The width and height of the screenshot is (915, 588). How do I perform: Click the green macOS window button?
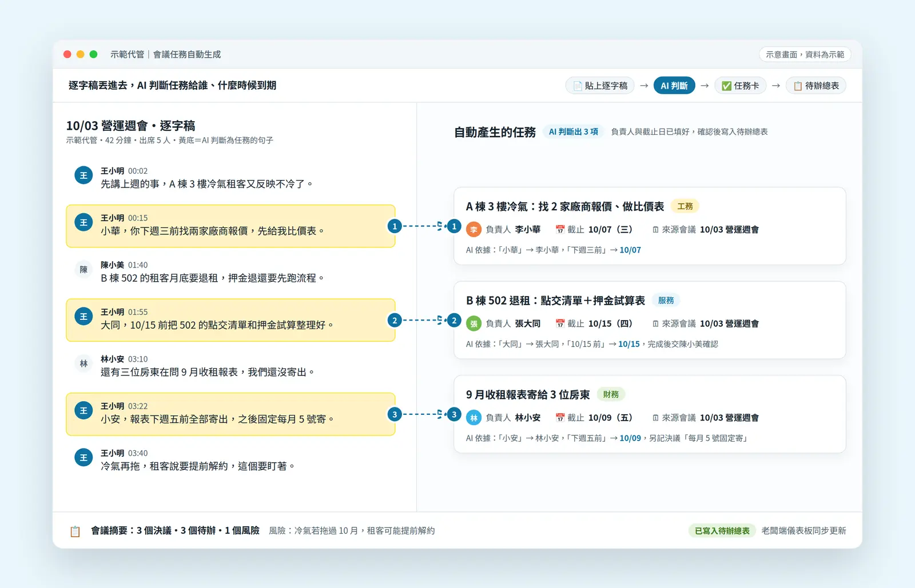point(94,54)
